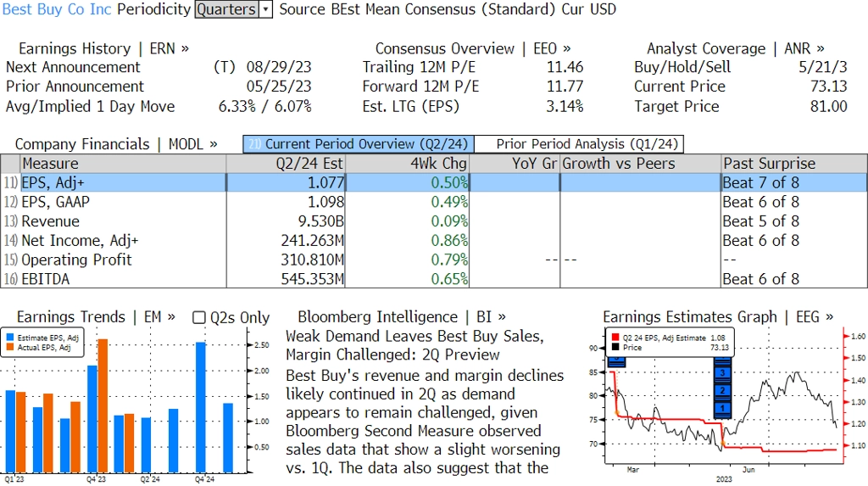The height and width of the screenshot is (486, 868).
Task: Open Earnings Trends EM link
Action: (x=96, y=317)
